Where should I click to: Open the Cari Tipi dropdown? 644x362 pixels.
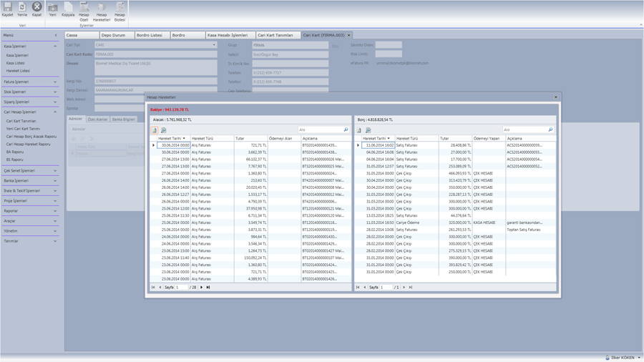[x=213, y=45]
